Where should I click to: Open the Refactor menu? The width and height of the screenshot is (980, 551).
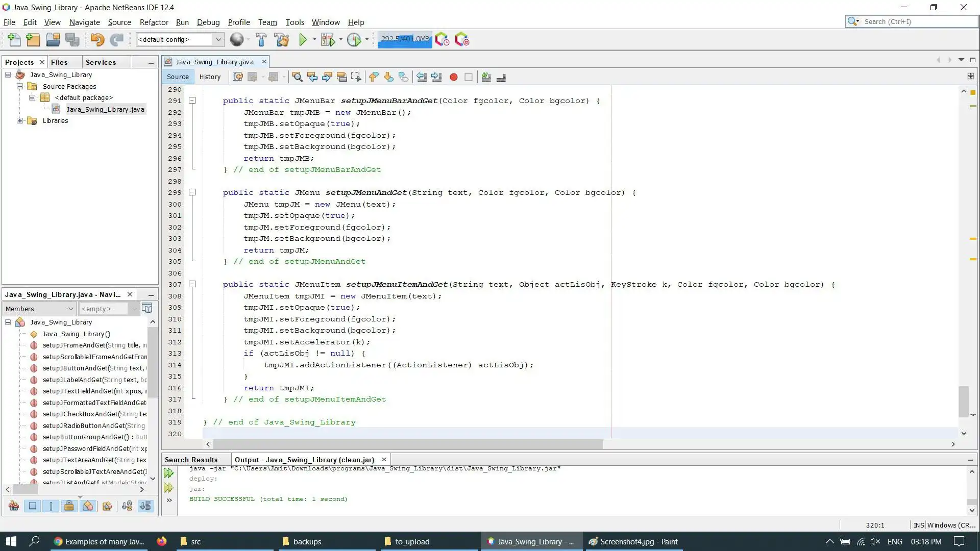pyautogui.click(x=154, y=22)
